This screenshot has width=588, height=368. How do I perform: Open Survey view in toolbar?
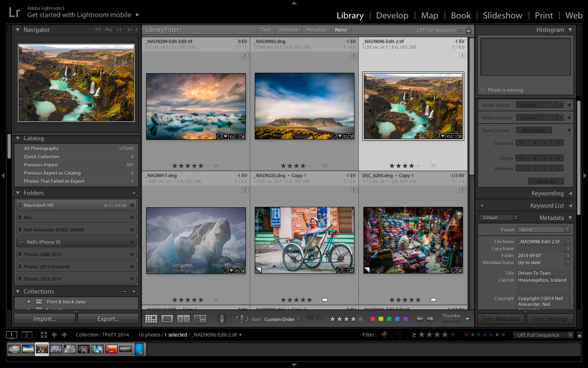[200, 319]
